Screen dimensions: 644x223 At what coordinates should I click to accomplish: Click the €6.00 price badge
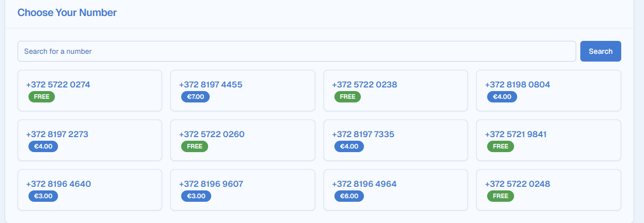[349, 196]
